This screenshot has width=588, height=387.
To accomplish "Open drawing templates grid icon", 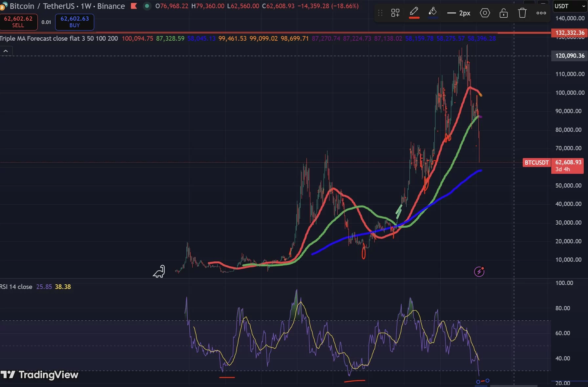I will point(395,13).
